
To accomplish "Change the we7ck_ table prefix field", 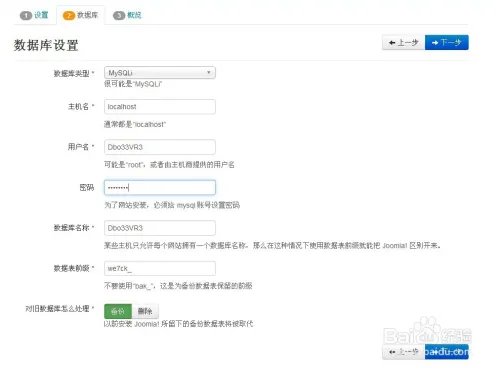I will tap(160, 268).
